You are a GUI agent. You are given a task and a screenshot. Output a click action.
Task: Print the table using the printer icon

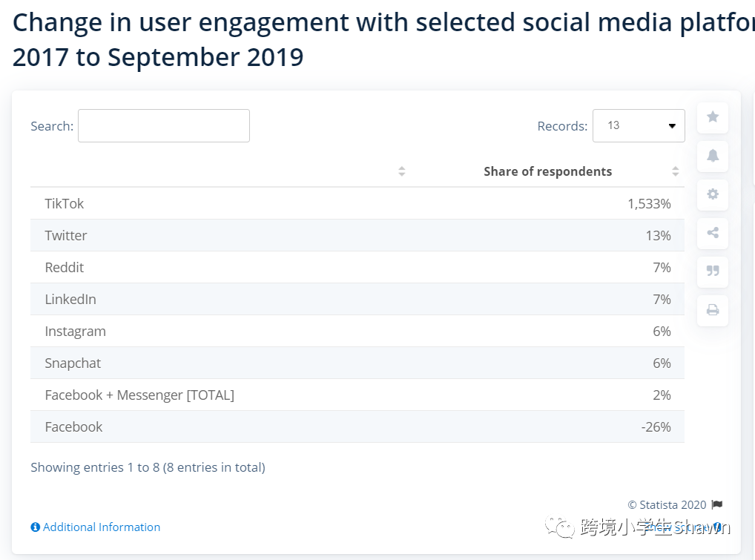[x=713, y=310]
